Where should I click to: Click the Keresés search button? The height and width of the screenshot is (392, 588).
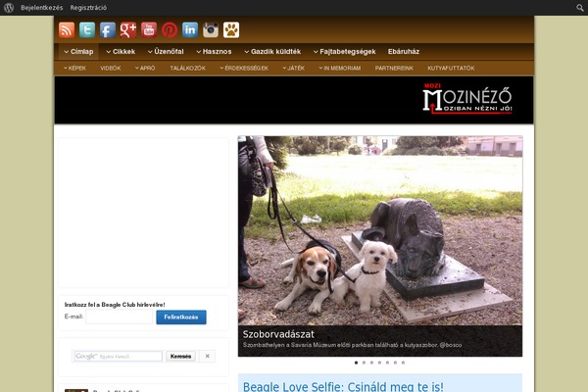(180, 357)
